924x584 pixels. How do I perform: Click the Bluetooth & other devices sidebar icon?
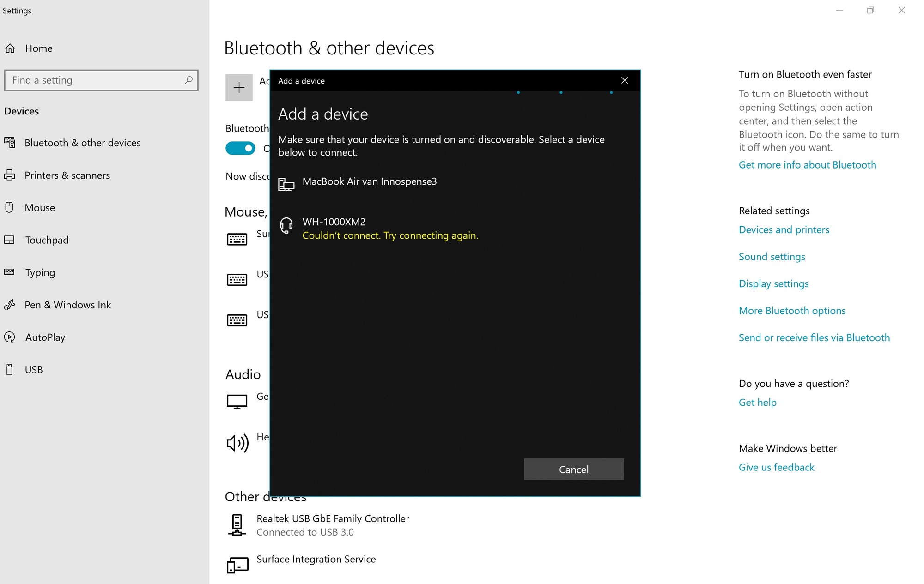[10, 143]
